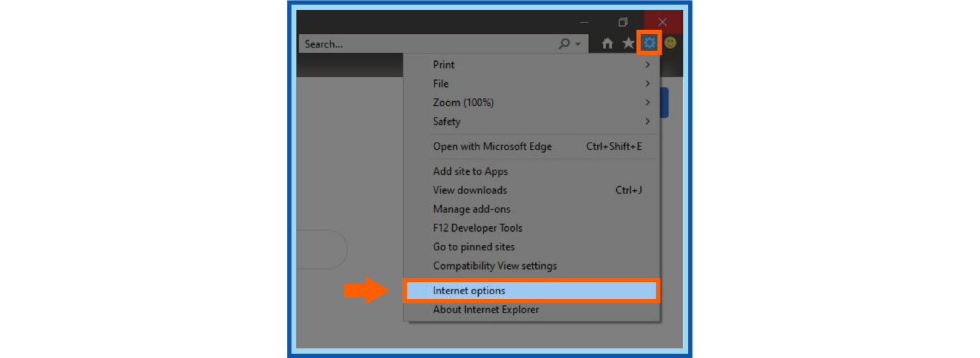
Task: Close the Internet Explorer window
Action: 662,22
